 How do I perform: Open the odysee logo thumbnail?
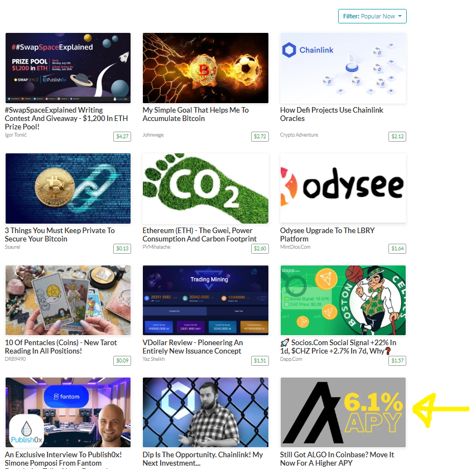pos(343,188)
